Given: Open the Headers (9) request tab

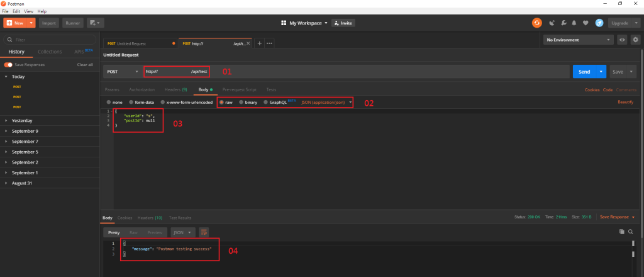Looking at the screenshot, I should coord(176,89).
